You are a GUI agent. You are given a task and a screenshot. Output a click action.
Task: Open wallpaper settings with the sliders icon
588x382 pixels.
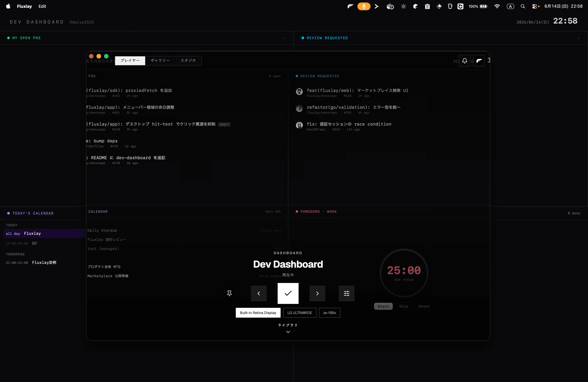(346, 293)
